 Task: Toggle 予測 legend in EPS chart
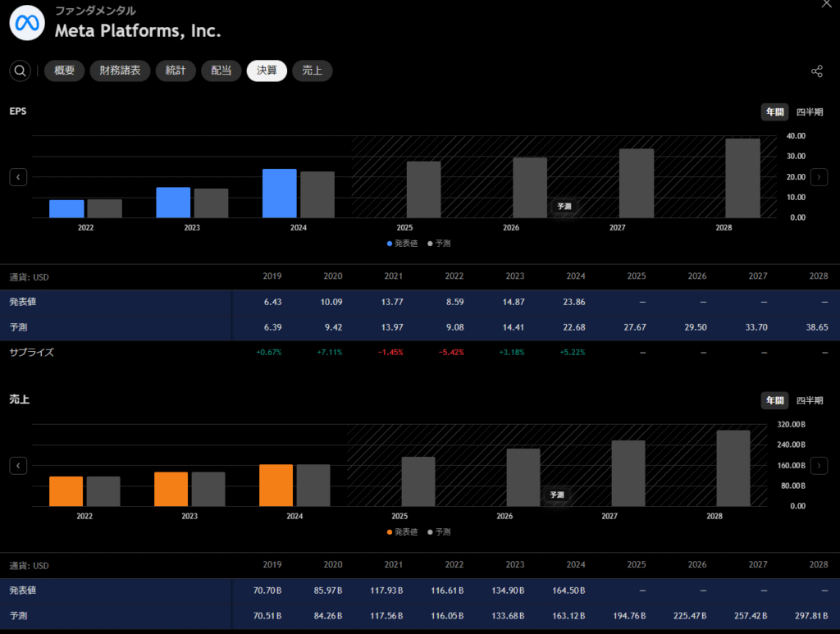pos(440,244)
